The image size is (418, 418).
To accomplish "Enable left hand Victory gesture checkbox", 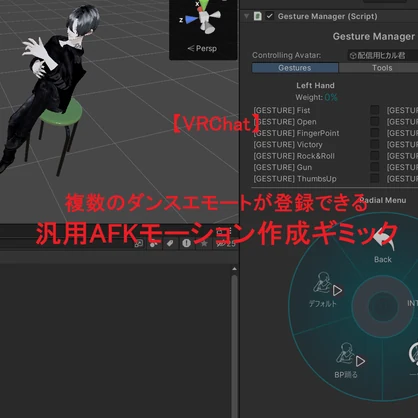I will pos(375,144).
